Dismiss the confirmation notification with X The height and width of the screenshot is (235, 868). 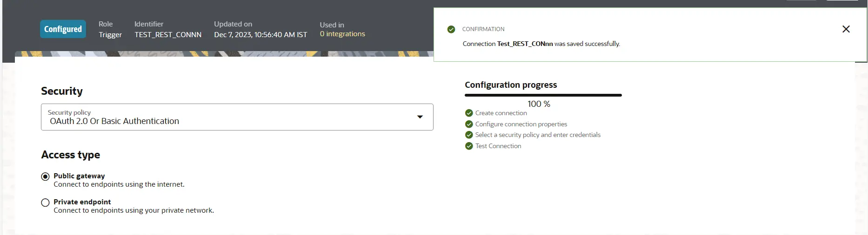click(846, 29)
